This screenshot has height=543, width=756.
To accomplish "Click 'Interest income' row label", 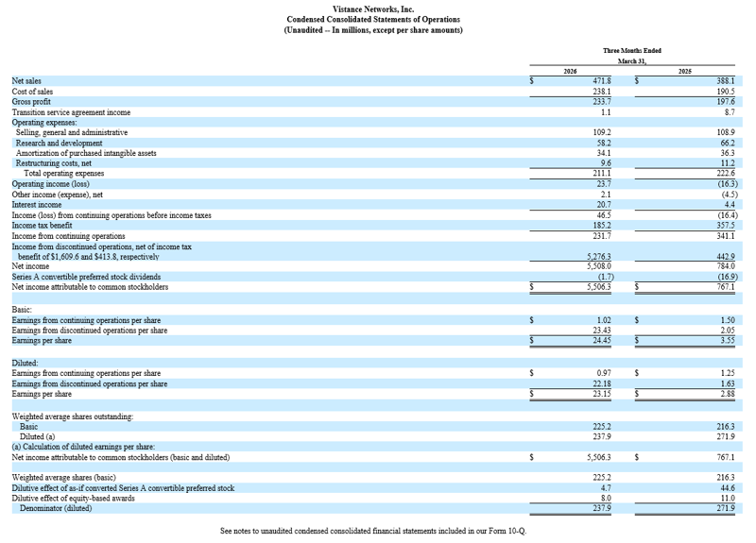I will (x=37, y=205).
